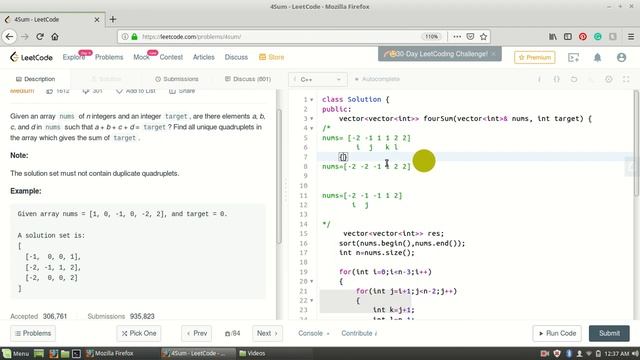Image resolution: width=640 pixels, height=360 pixels.
Task: Pick One random problem
Action: click(x=139, y=333)
